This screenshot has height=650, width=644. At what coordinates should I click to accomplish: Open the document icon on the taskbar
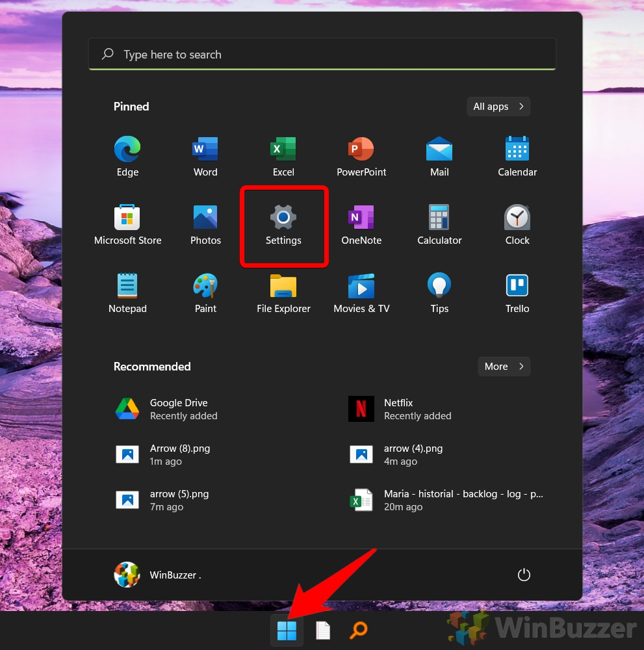[323, 630]
